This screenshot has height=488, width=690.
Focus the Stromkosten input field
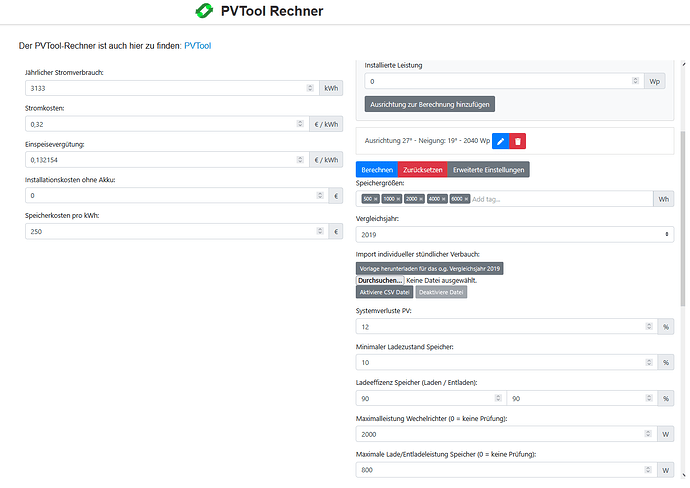click(167, 124)
